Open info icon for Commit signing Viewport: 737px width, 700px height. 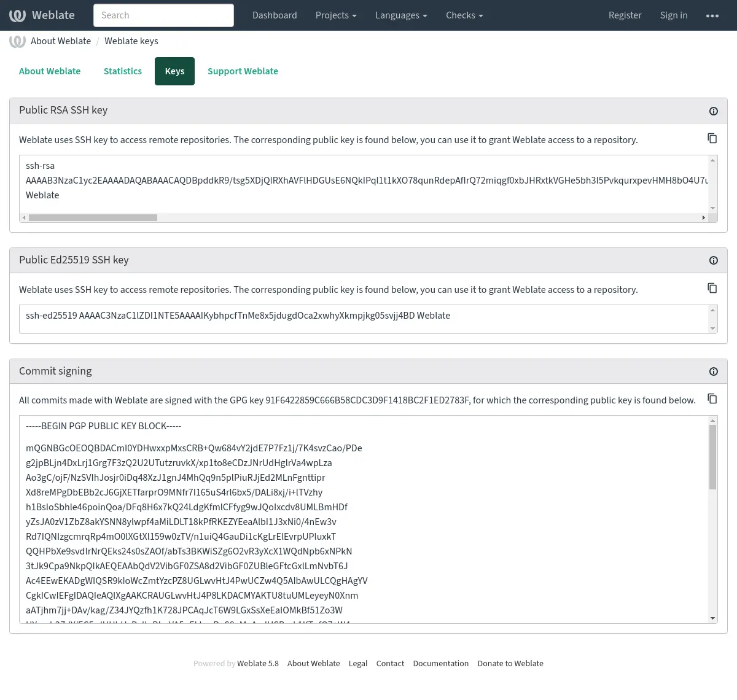click(x=714, y=371)
